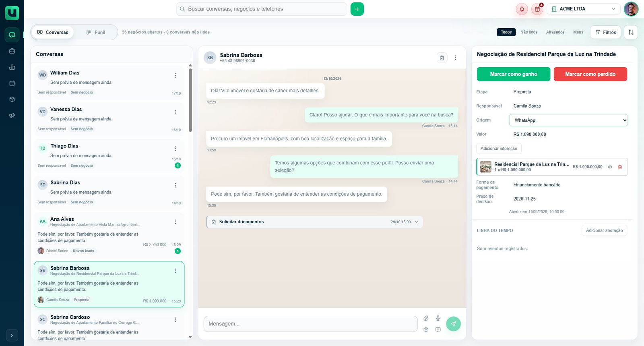This screenshot has width=644, height=346.
Task: Select the Atrasados filter tab
Action: pyautogui.click(x=555, y=32)
